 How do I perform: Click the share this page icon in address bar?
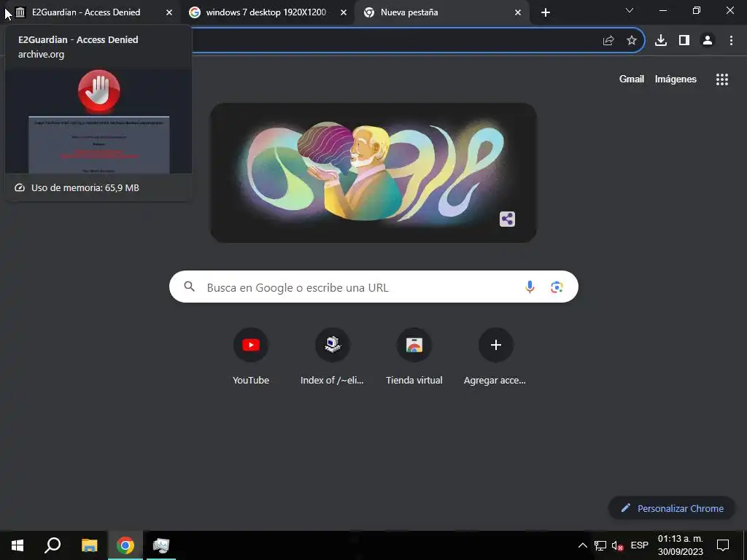[x=608, y=41]
